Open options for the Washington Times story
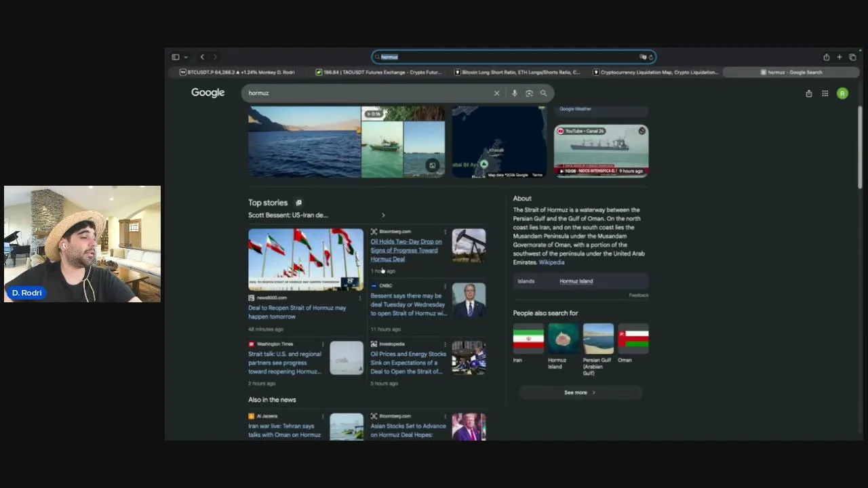The image size is (868, 488). pos(323,344)
